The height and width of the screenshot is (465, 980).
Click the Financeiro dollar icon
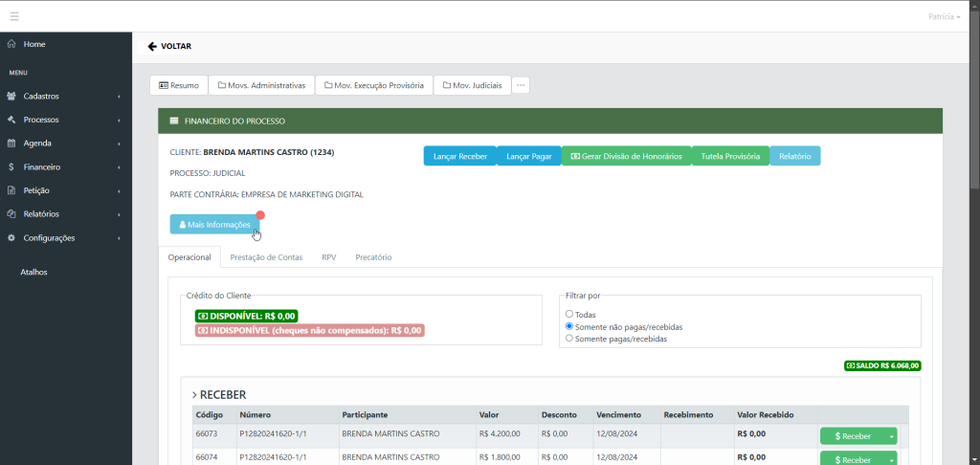click(11, 167)
